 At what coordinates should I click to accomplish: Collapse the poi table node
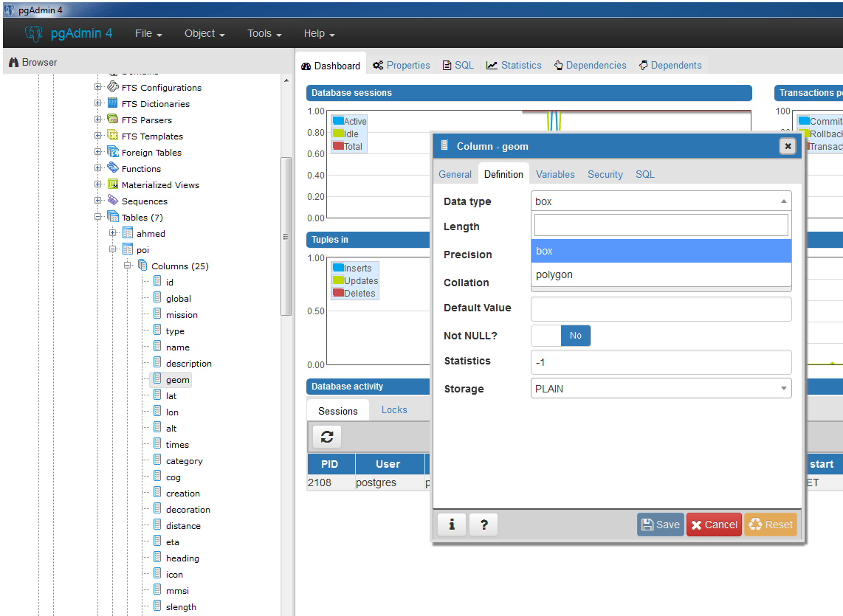(113, 249)
